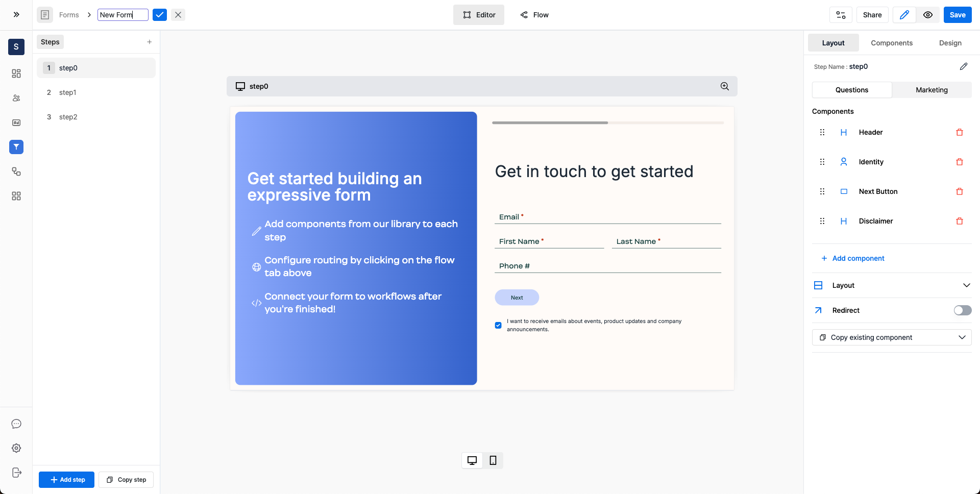Click the Email input field
The height and width of the screenshot is (494, 980).
[x=608, y=217]
